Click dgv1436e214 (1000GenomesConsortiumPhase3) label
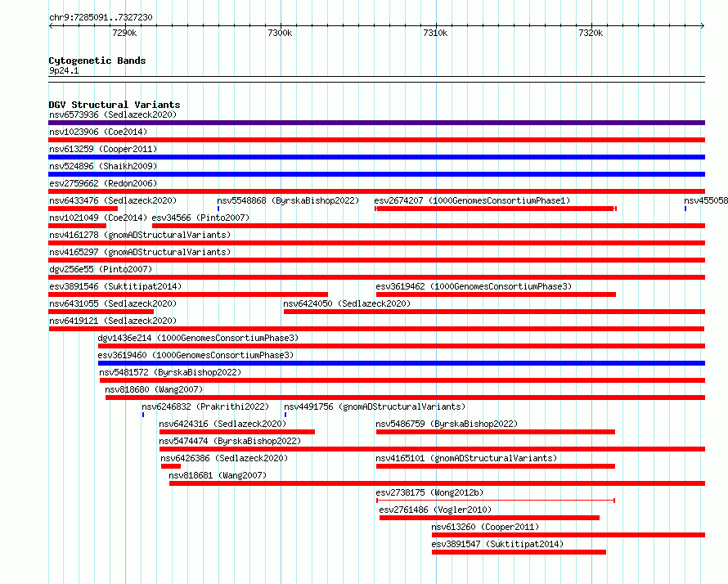Screen dimensions: 728x584 pyautogui.click(x=198, y=338)
